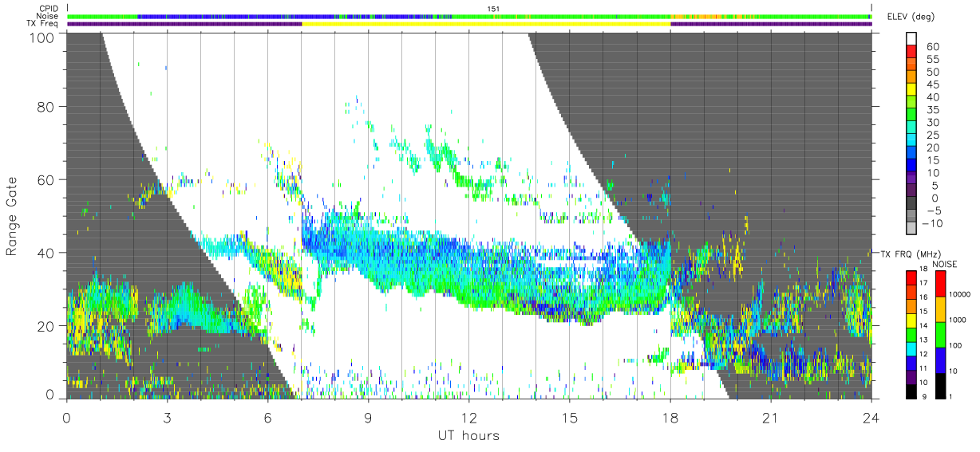Pick the orange swatch in NOISE legend
The height and width of the screenshot is (452, 980).
940,309
